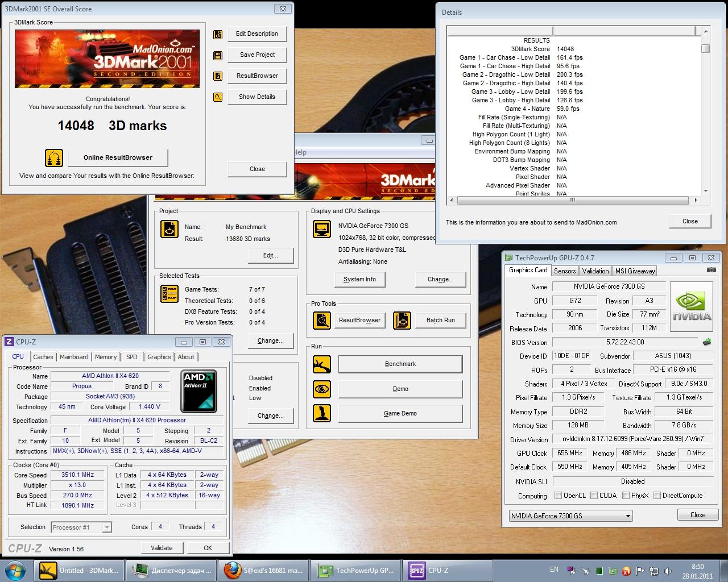Screen dimensions: 728x582
Task: Toggle the CUDA checkbox in GPU-Z
Action: pyautogui.click(x=594, y=496)
